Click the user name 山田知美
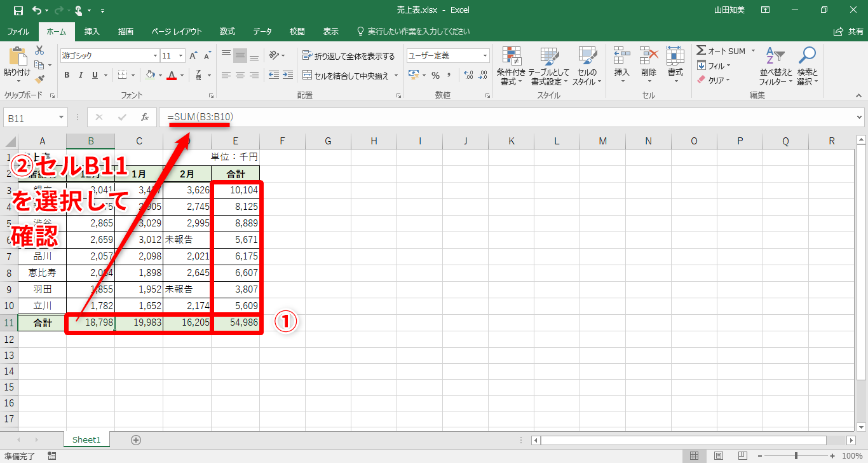 (728, 10)
